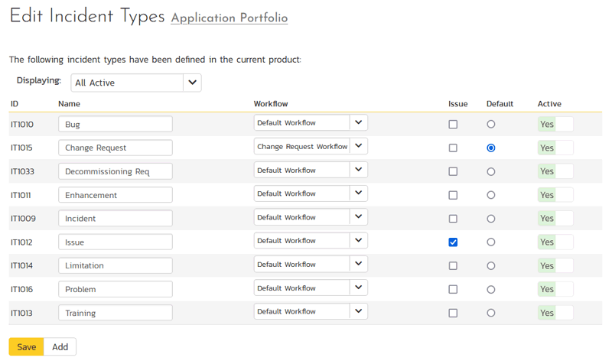
Task: Select Incident as default radio button
Action: pyautogui.click(x=490, y=219)
